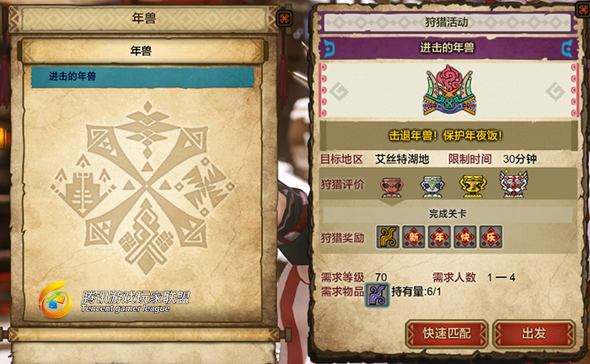Click the 快速匹配 quick match button

447,334
